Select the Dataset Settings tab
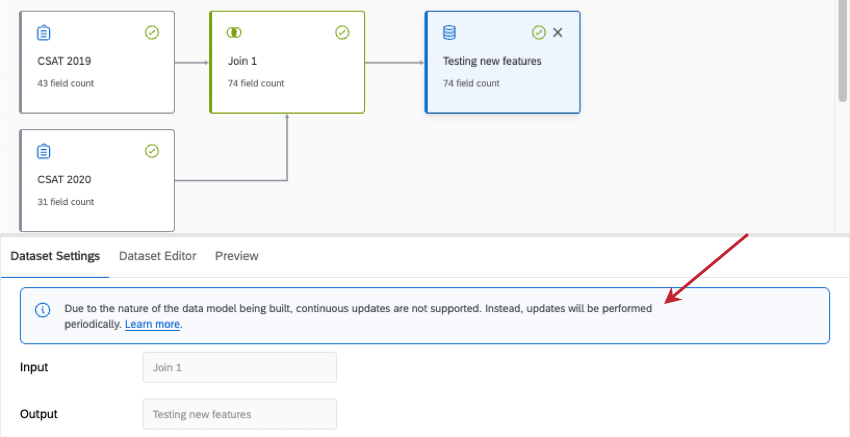This screenshot has width=850, height=437. (55, 256)
